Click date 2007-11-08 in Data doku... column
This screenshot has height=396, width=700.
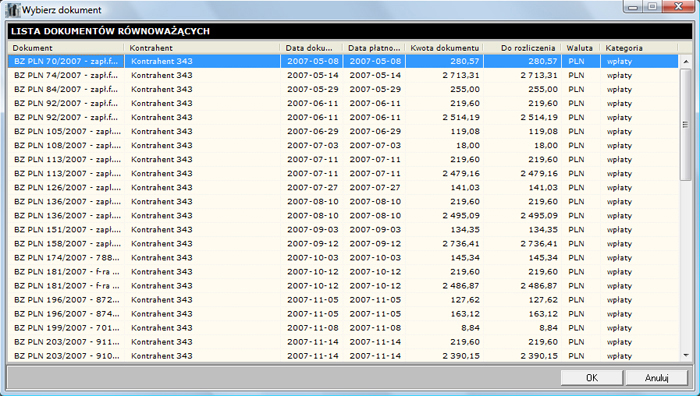tap(312, 328)
